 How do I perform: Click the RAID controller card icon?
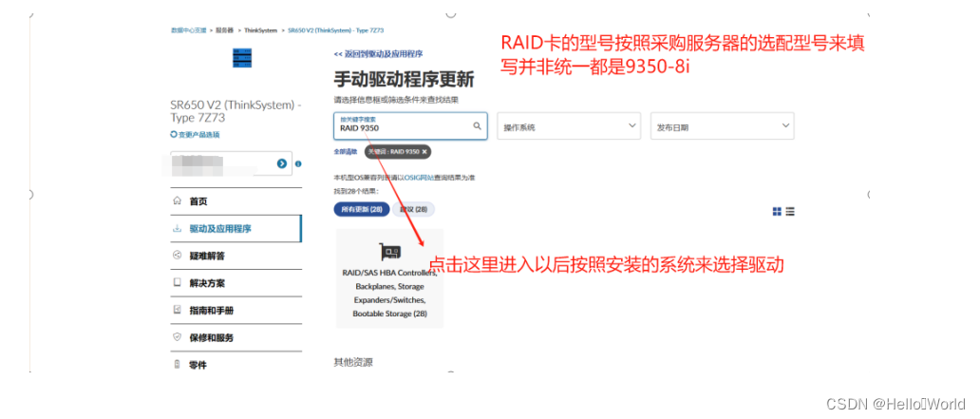point(390,252)
